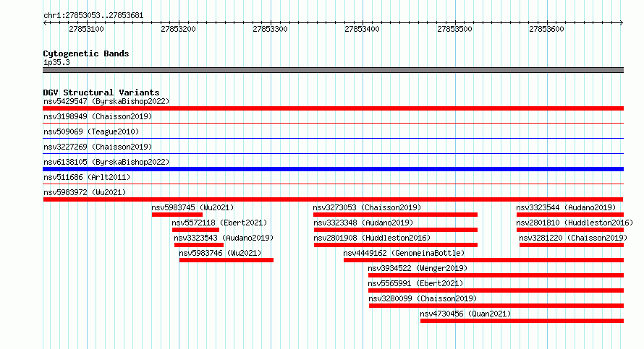Select the nsv5565991 (Ebert2021) label

(x=415, y=283)
